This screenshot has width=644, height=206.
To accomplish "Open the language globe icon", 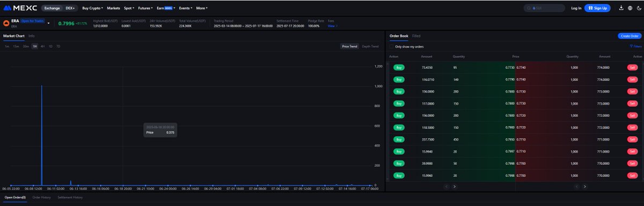I will 630,8.
